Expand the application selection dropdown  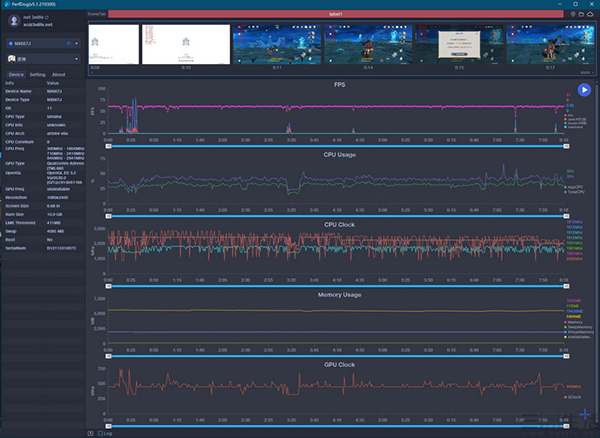pos(78,60)
